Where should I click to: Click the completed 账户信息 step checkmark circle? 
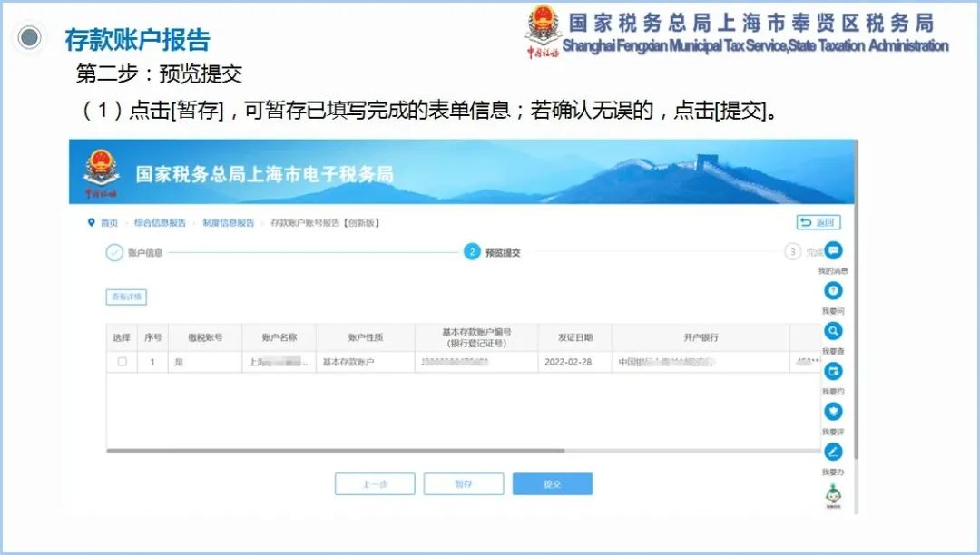coord(113,253)
